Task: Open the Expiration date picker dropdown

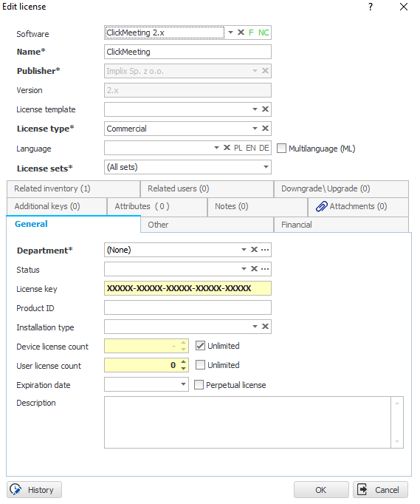Action: pos(183,384)
